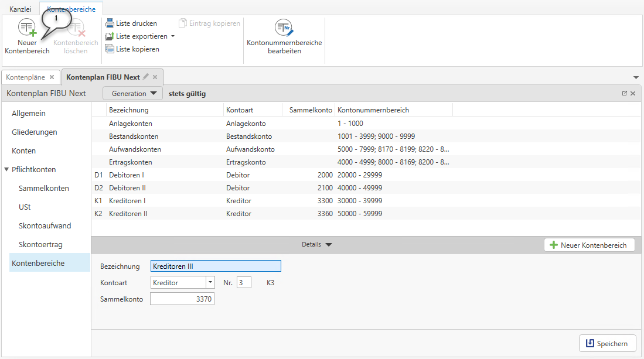Image resolution: width=644 pixels, height=359 pixels.
Task: Click the Liste exportieren icon
Action: (x=110, y=36)
